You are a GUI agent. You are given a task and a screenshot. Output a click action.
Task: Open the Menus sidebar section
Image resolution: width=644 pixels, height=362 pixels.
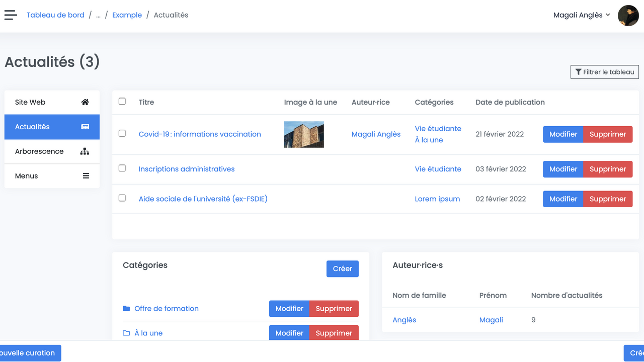tap(27, 176)
